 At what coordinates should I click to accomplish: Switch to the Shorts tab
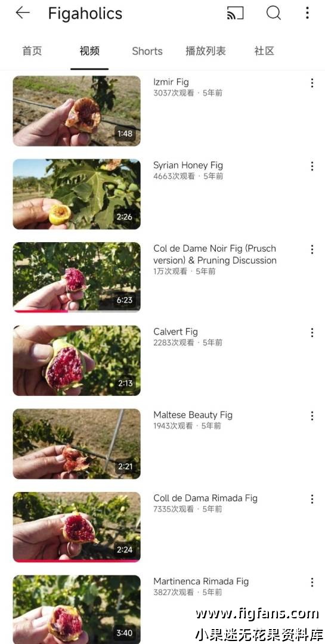(x=147, y=51)
